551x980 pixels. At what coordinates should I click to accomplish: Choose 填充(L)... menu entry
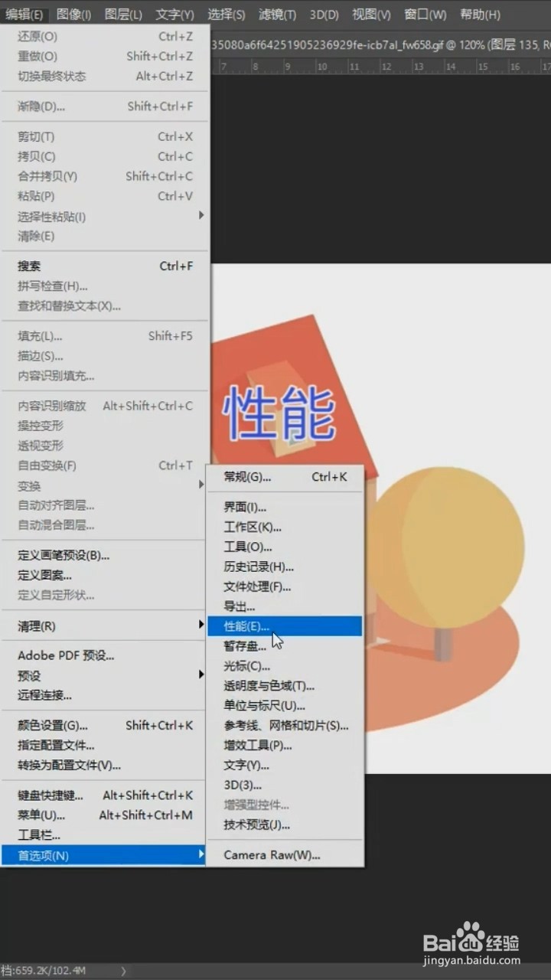click(x=105, y=336)
